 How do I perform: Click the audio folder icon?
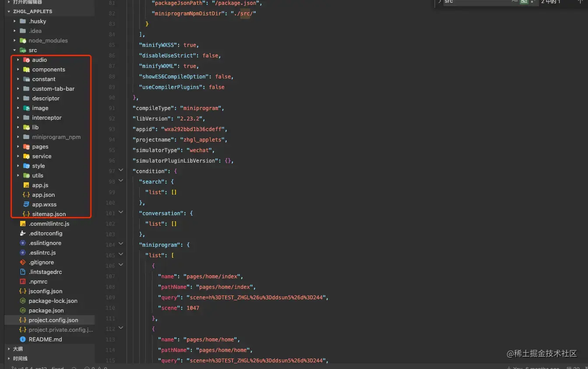[26, 60]
